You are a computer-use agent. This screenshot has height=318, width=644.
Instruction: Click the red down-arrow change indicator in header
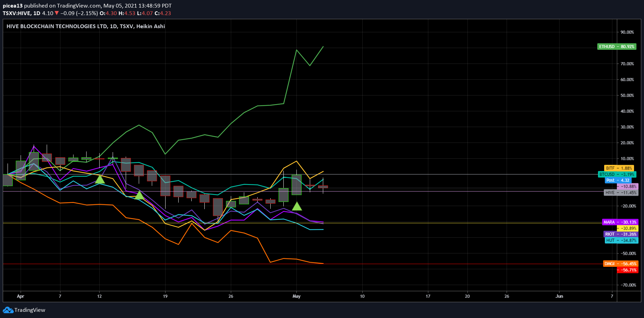pyautogui.click(x=57, y=13)
